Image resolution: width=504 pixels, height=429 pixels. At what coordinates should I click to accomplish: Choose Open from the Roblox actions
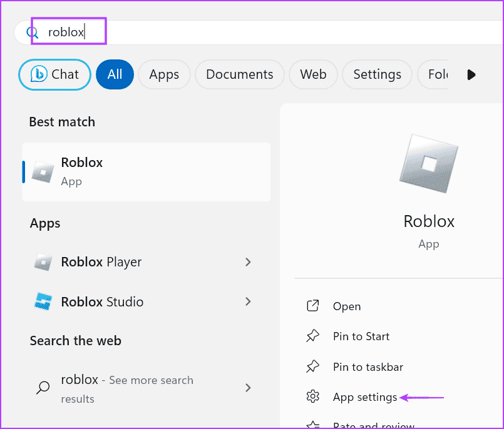pos(347,306)
